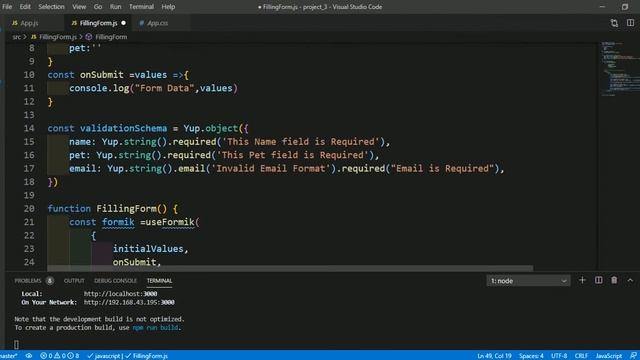Click the FillingForm function name

[126, 209]
